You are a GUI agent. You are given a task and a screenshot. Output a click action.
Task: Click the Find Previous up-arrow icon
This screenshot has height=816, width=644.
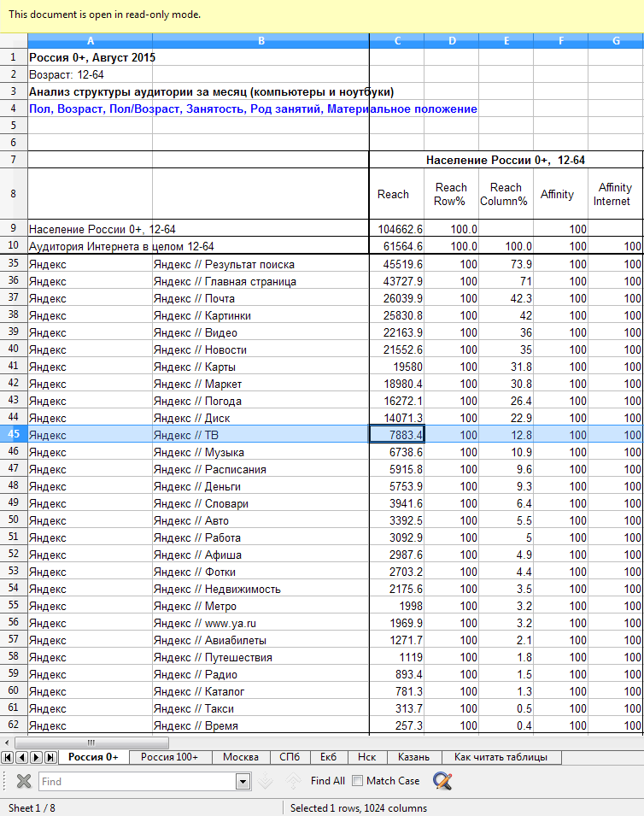[x=294, y=781]
